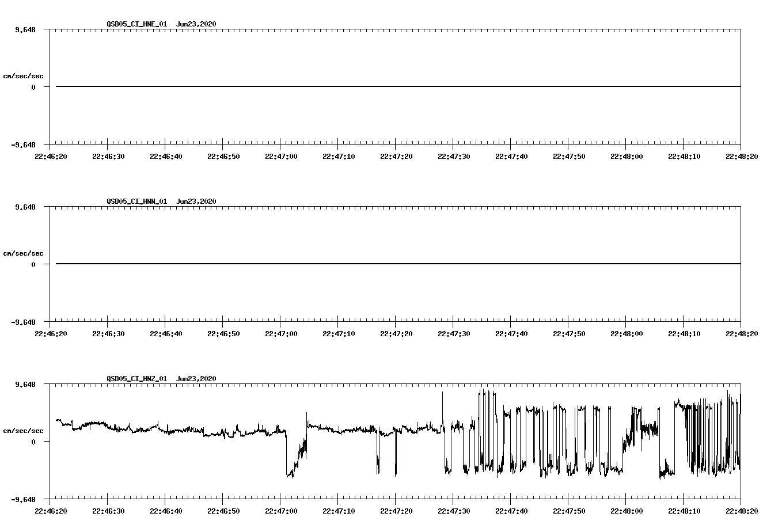This screenshot has height=532, width=782.
Task: Pick the 22:47:30 time mark below HNZ plot
Action: tap(453, 511)
